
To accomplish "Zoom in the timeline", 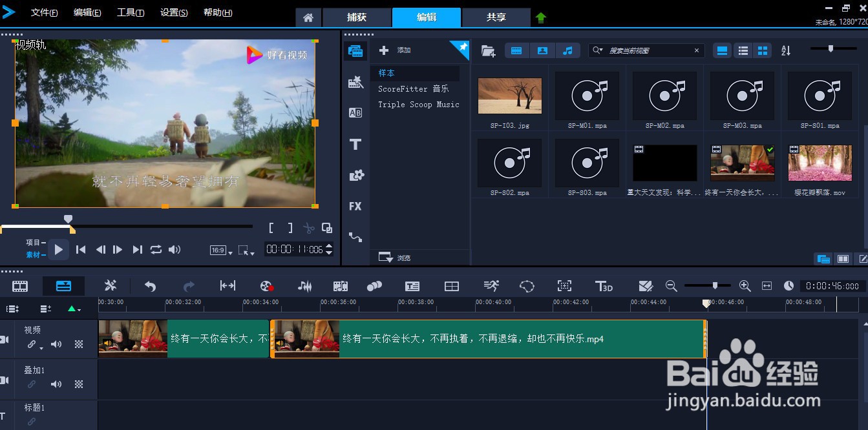I will 745,285.
